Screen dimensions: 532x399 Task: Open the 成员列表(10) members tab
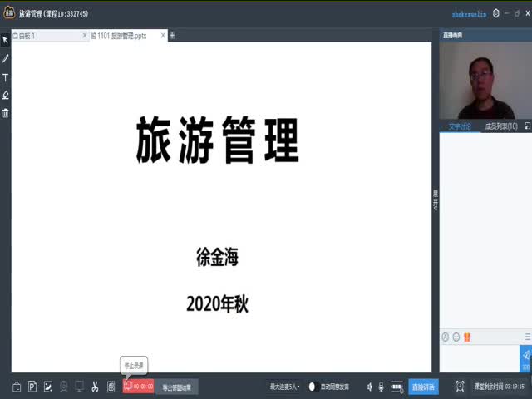(x=501, y=126)
